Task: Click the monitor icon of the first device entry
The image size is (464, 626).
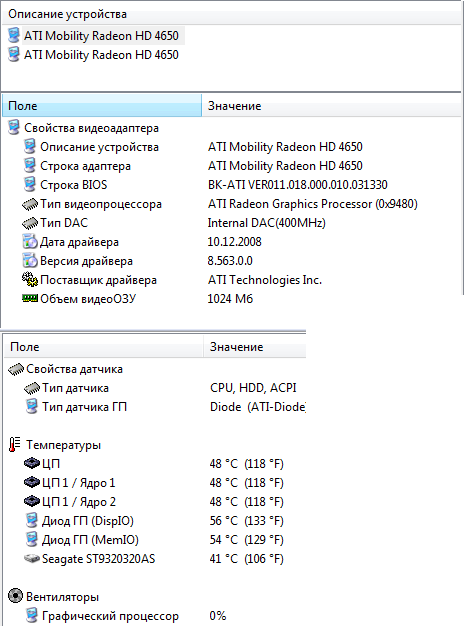Action: tap(14, 35)
